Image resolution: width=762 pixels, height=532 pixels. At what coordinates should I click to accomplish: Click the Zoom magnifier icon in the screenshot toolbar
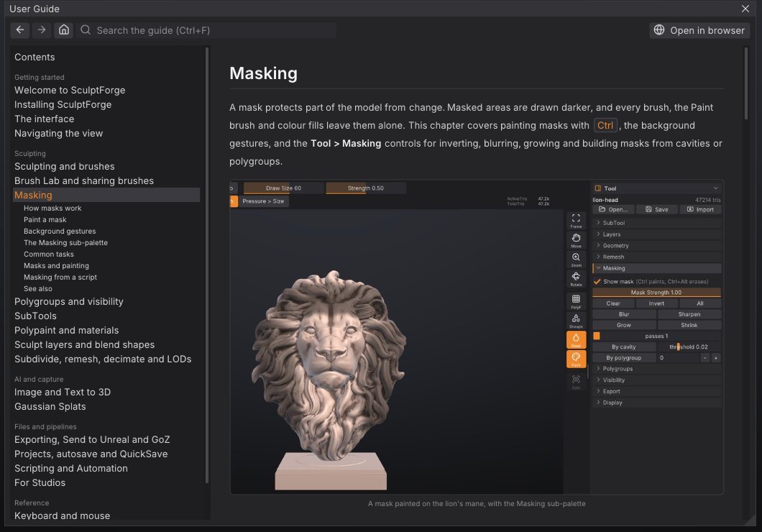click(x=576, y=259)
